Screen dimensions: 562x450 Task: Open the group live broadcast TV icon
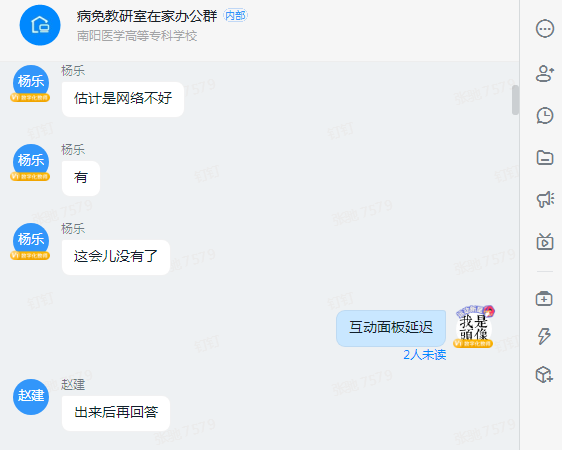[x=544, y=241]
